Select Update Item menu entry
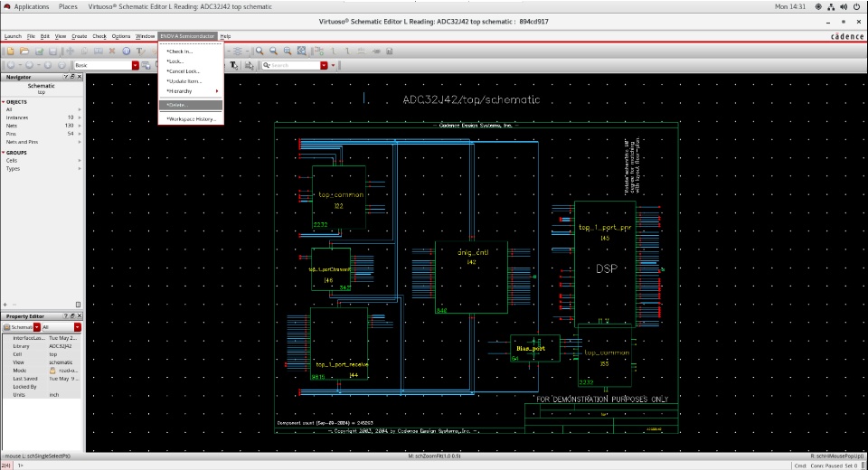Screen dimensions: 868x470 [x=191, y=81]
